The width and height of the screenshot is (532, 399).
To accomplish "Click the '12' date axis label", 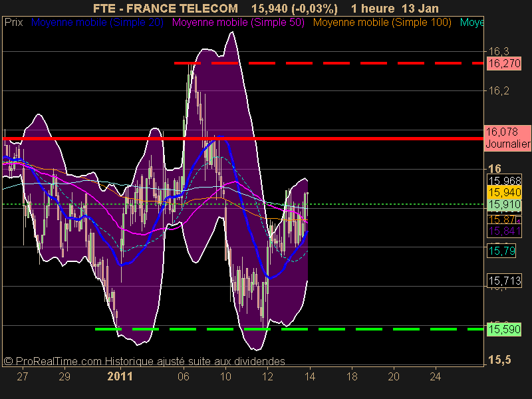I will pyautogui.click(x=267, y=376).
